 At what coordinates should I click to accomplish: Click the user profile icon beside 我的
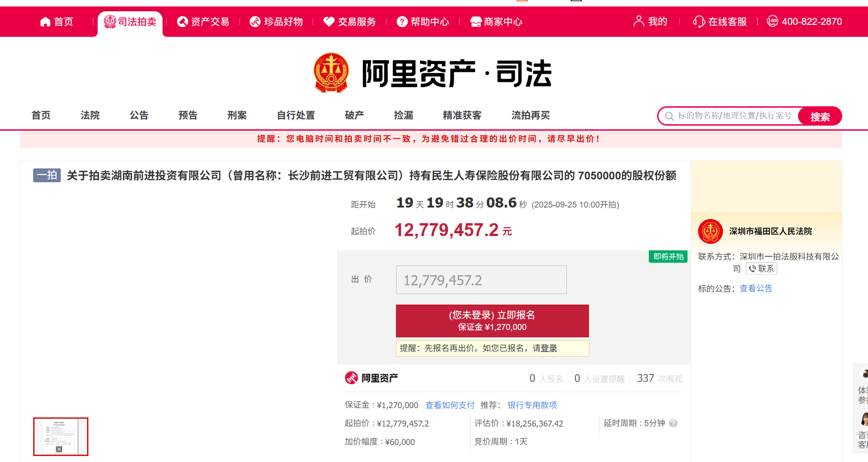coord(639,21)
